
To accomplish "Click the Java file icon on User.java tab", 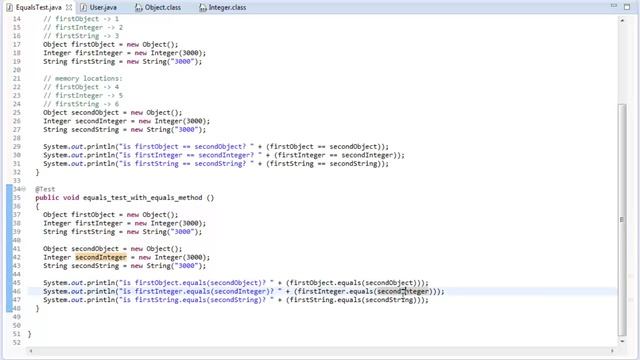I will (84, 7).
